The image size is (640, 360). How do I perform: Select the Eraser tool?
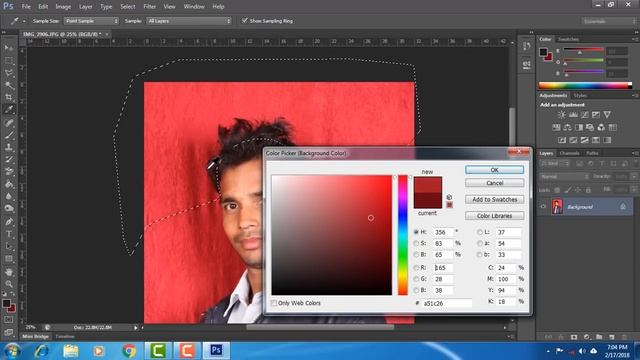pyautogui.click(x=9, y=172)
